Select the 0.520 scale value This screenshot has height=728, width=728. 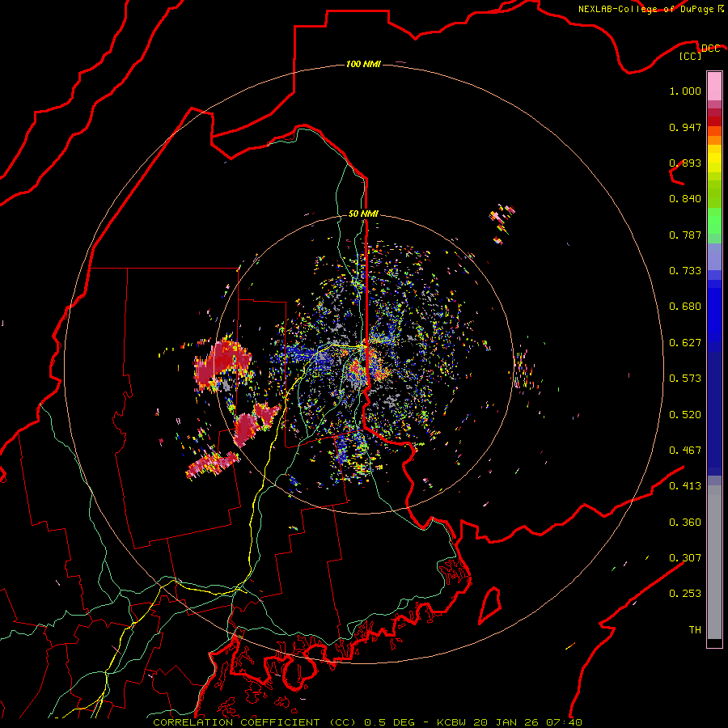click(x=685, y=415)
